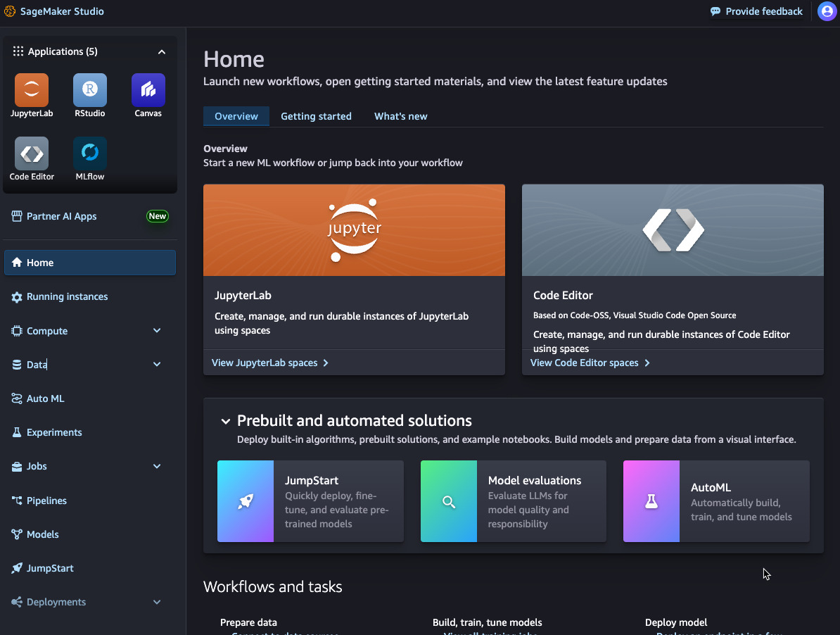Image resolution: width=840 pixels, height=635 pixels.
Task: Click View Code Editor spaces link
Action: (x=590, y=363)
